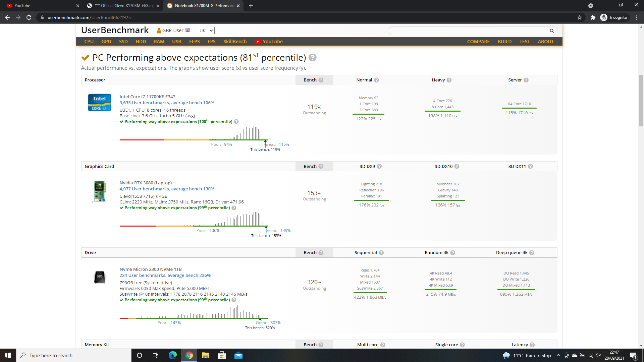The width and height of the screenshot is (644, 362).
Task: Open the UK country dropdown
Action: pos(206,31)
